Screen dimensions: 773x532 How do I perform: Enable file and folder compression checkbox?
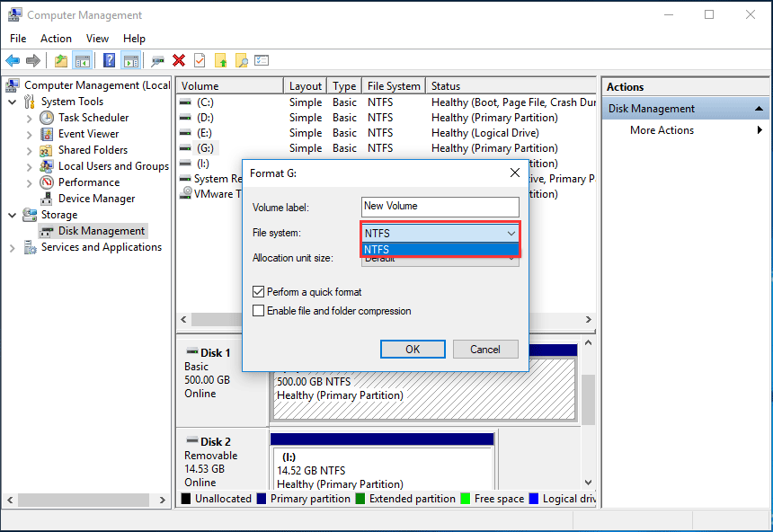(258, 311)
